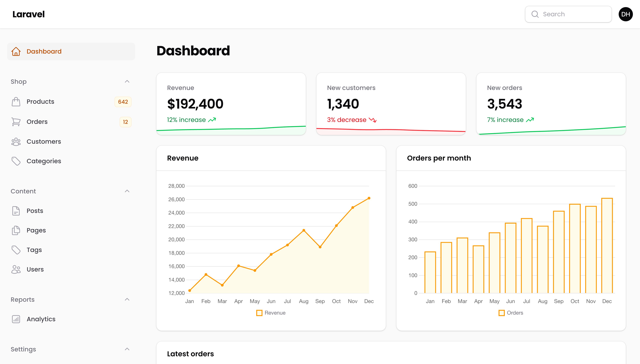Open Posts under Content

pos(71,211)
